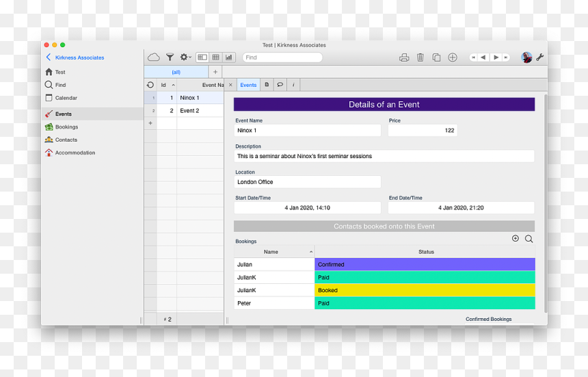Select Accommodation table in sidebar

(x=92, y=153)
